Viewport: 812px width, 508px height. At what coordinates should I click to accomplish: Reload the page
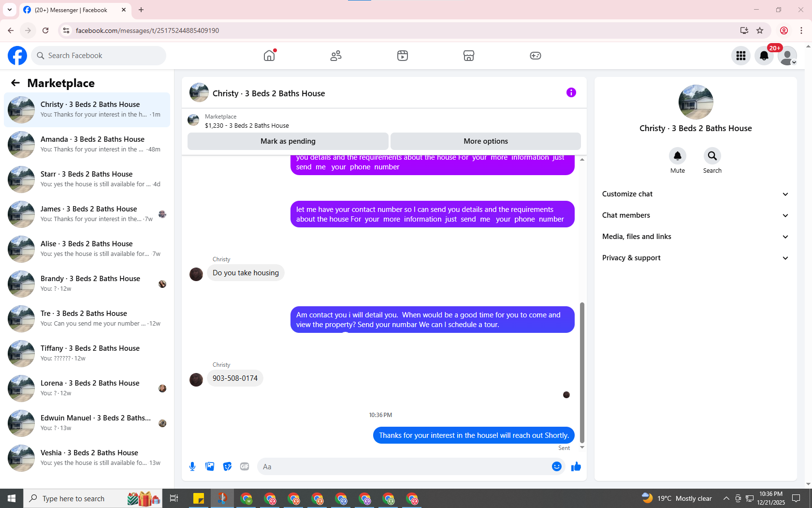coord(45,30)
